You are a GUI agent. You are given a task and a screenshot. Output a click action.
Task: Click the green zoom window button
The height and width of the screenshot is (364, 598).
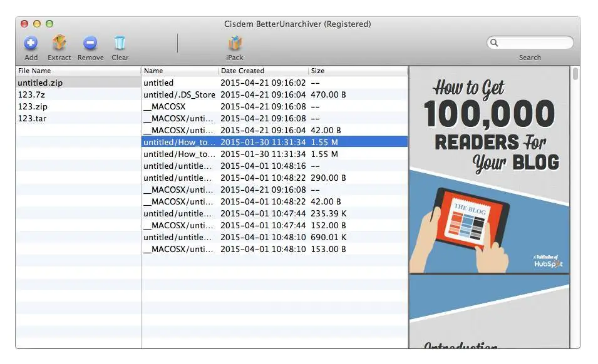[49, 24]
